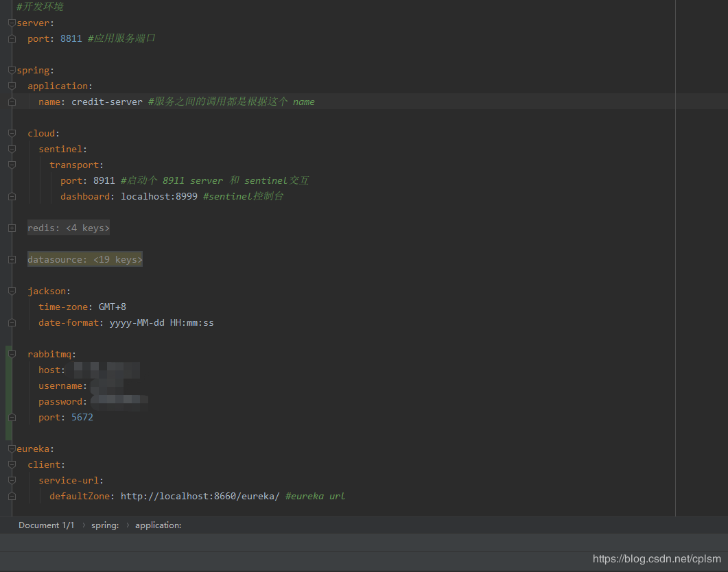Screen dimensions: 728x572
Task: Click plus icon to expand the redis block
Action: (x=11, y=227)
